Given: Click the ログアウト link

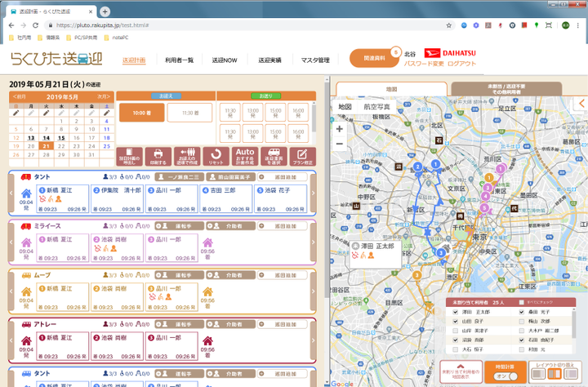Looking at the screenshot, I should (x=461, y=64).
